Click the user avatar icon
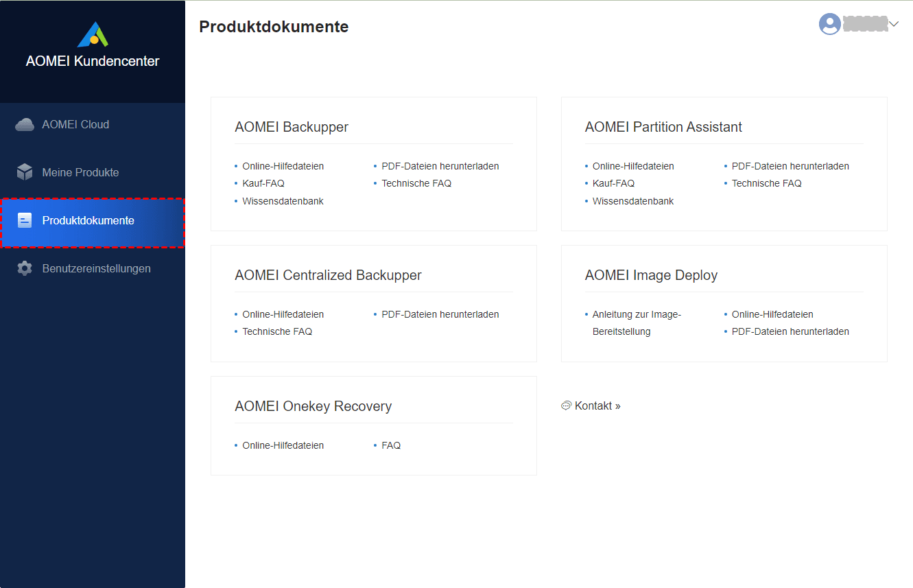 [830, 24]
